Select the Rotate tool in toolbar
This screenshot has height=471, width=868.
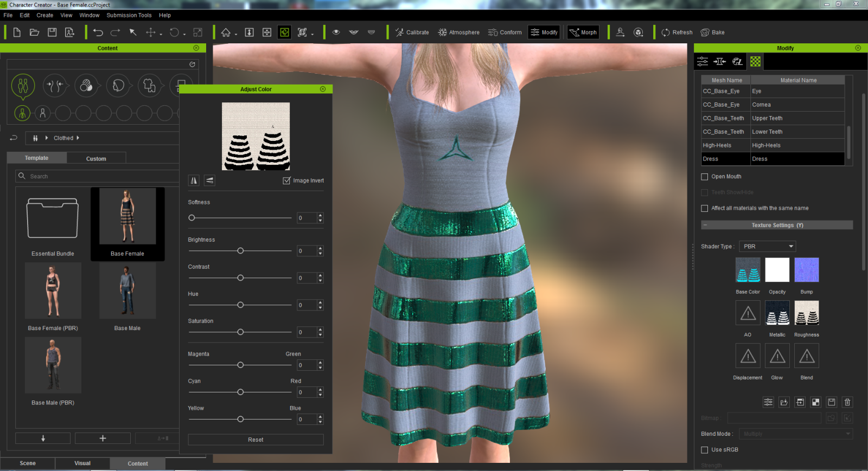[174, 33]
